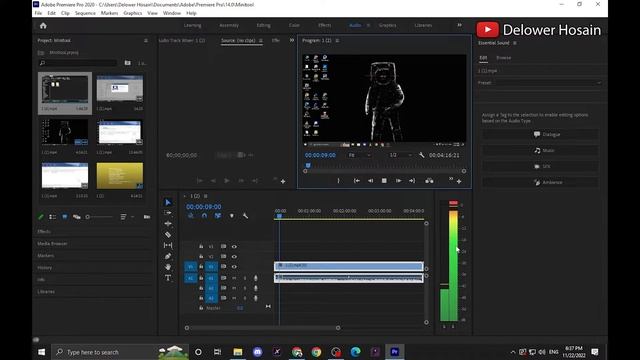The image size is (640, 360).
Task: Switch Project panel to list view
Action: click(53, 217)
